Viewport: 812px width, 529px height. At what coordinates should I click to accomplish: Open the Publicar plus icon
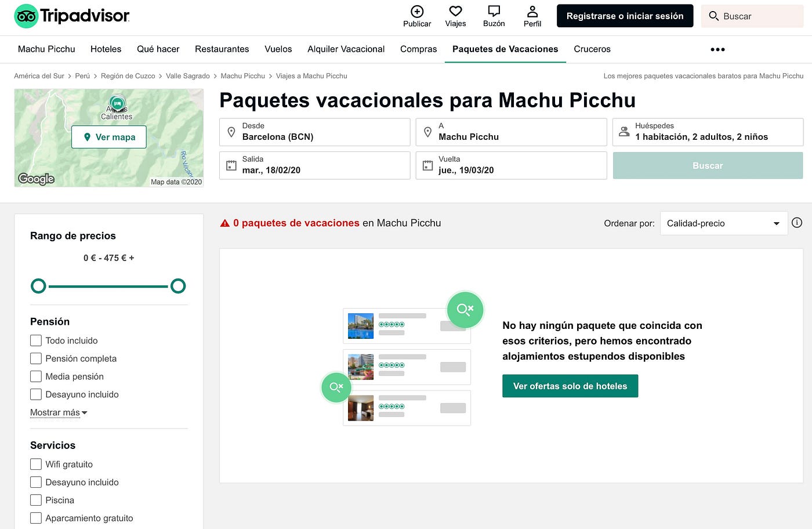417,12
